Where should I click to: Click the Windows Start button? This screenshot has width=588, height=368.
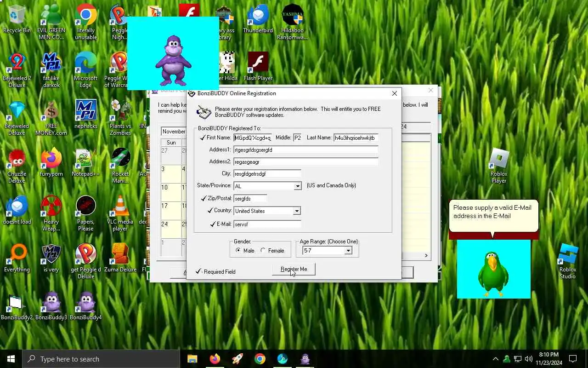[11, 359]
